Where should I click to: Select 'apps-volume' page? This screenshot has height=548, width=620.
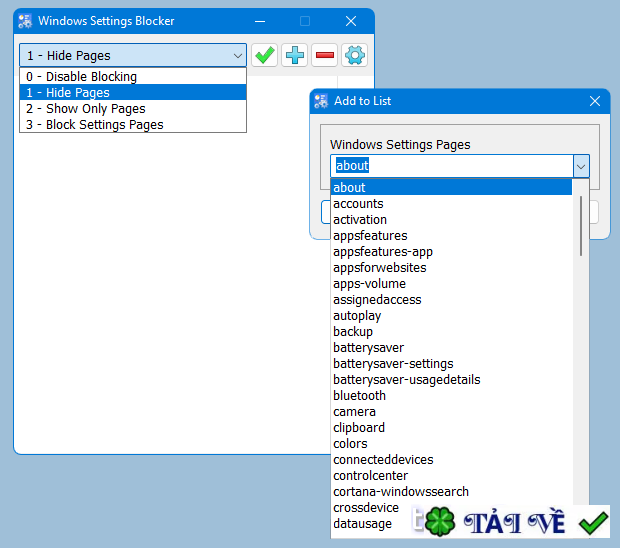point(451,283)
